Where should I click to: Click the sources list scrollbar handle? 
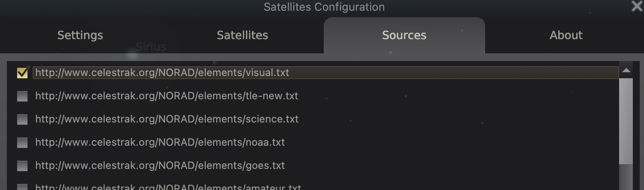tap(626, 120)
